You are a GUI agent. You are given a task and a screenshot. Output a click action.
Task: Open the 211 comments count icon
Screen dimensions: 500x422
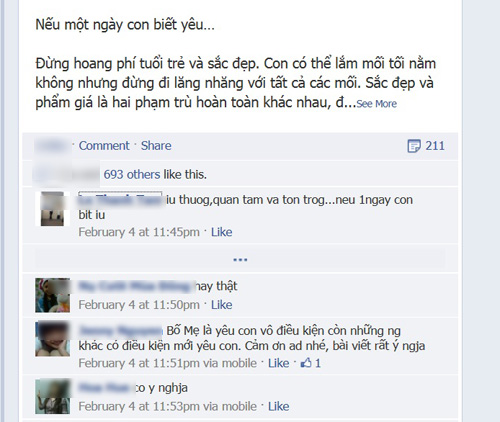pyautogui.click(x=414, y=146)
